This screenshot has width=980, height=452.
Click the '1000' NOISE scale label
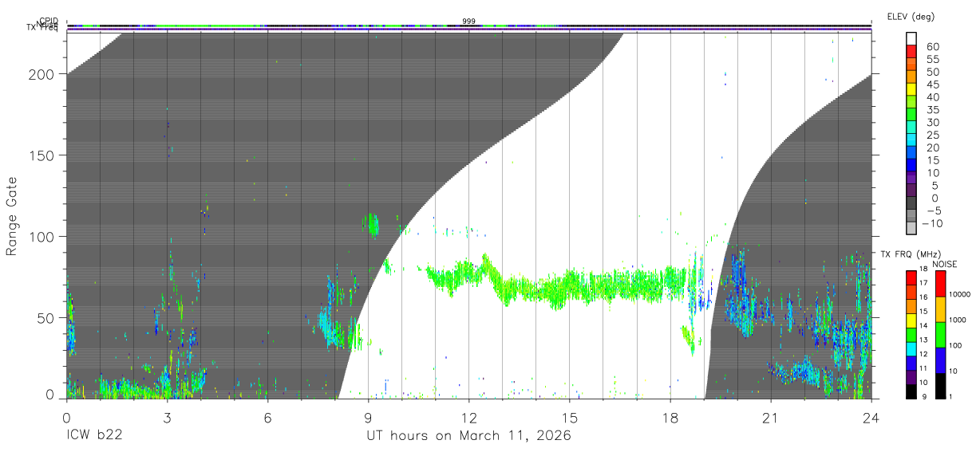(958, 320)
